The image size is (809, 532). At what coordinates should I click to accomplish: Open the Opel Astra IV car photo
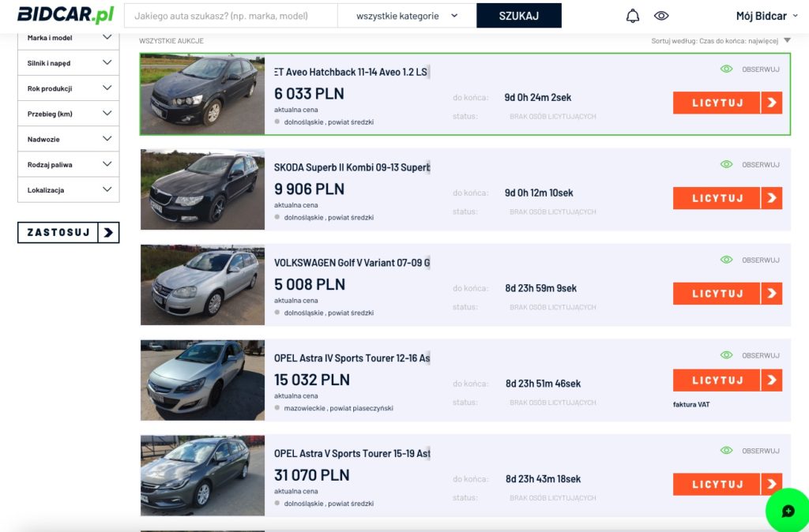[203, 380]
